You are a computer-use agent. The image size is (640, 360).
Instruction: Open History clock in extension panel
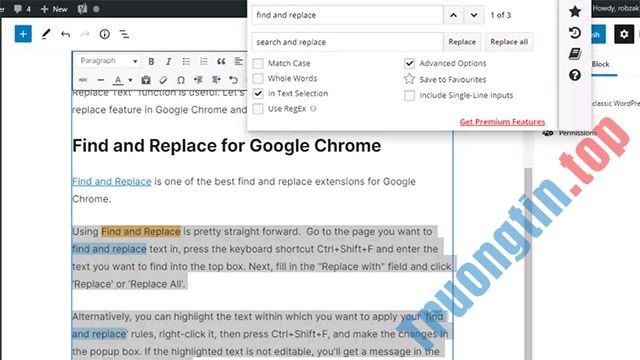tap(575, 33)
